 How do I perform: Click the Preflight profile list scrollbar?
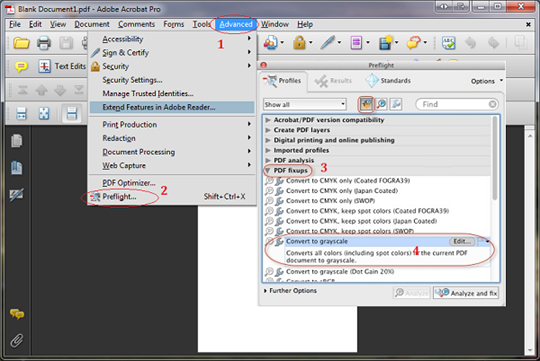(495, 158)
